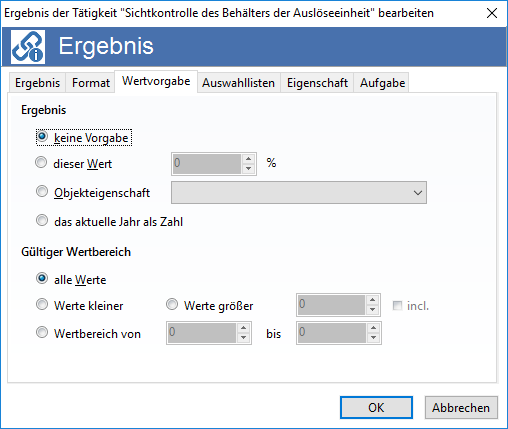Confirm with the OK button
This screenshot has height=429, width=508.
(x=376, y=407)
